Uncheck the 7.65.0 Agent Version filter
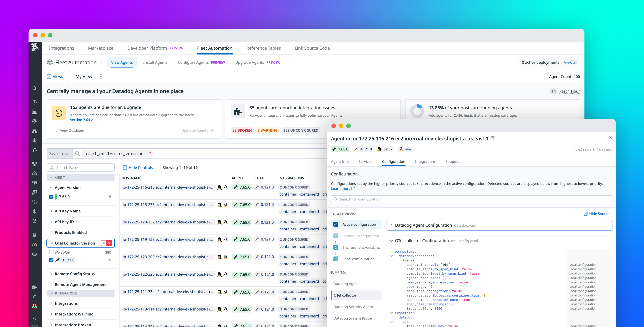644x327 pixels. click(x=52, y=197)
